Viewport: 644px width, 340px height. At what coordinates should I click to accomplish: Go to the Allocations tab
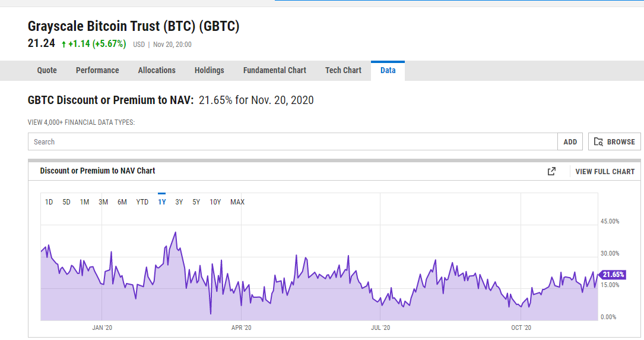pyautogui.click(x=157, y=70)
